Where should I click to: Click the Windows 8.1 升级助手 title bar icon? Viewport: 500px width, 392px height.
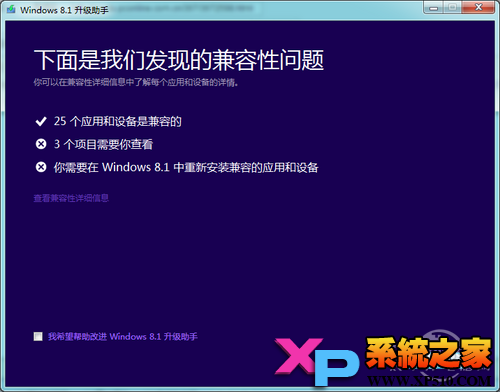(11, 9)
